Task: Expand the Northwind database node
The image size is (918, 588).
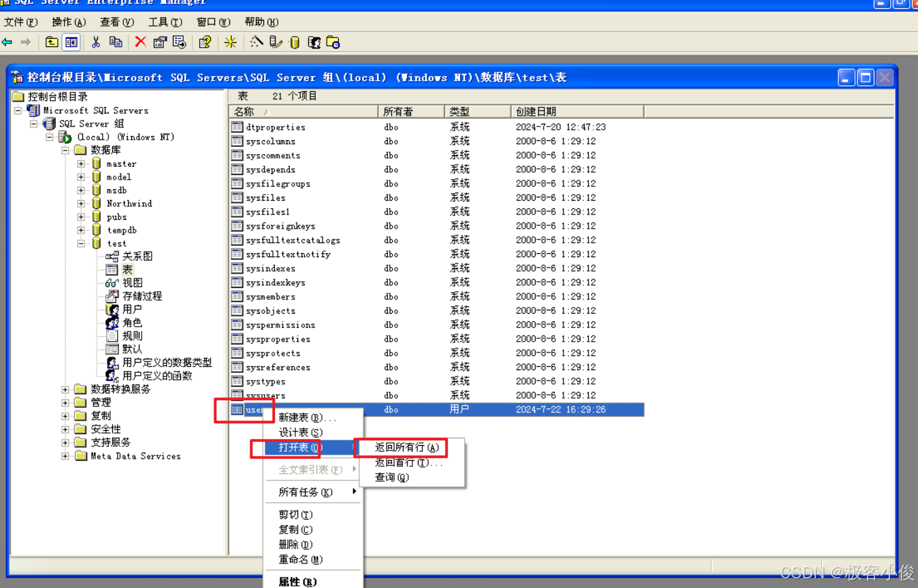Action: point(81,203)
